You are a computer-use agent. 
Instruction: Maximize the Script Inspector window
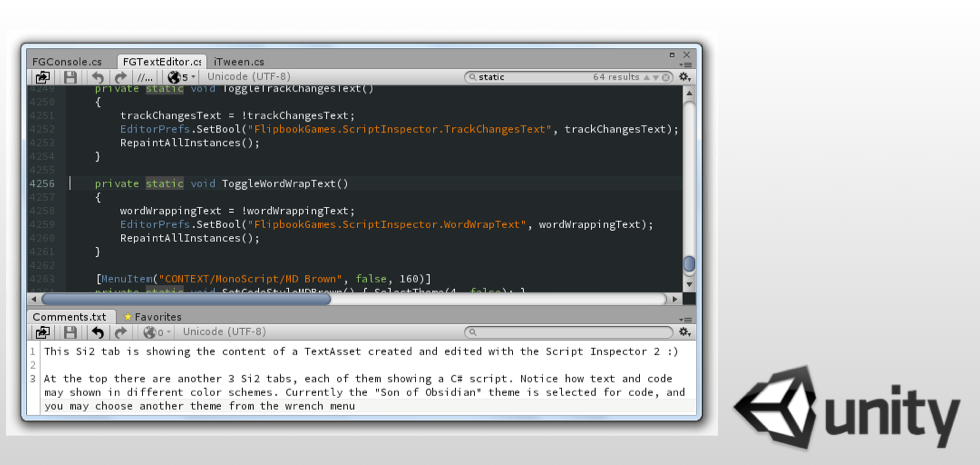point(672,54)
